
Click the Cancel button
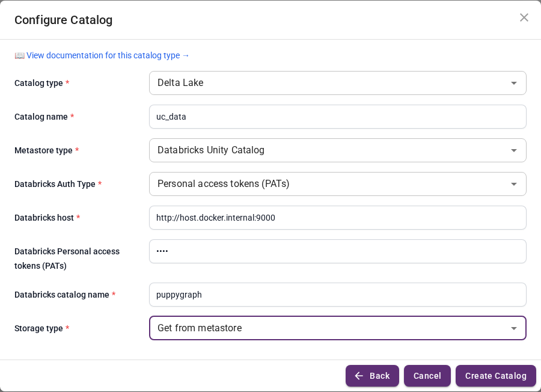pyautogui.click(x=427, y=376)
